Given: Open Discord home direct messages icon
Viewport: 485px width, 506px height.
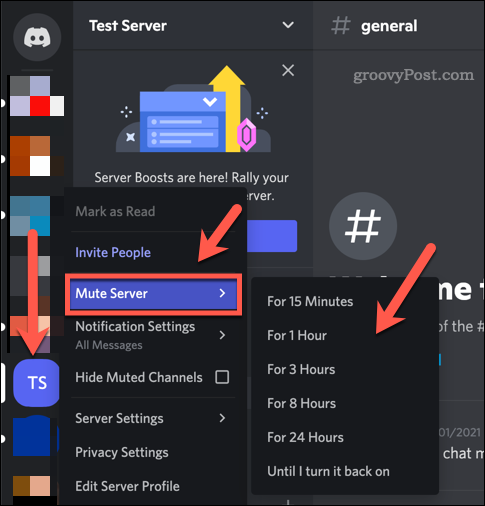Looking at the screenshot, I should [37, 37].
